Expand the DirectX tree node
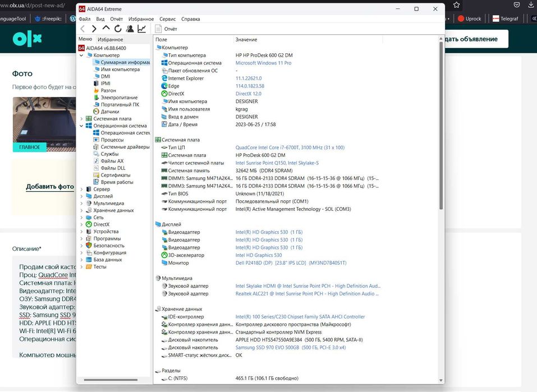Image resolution: width=537 pixels, height=392 pixels. point(81,224)
